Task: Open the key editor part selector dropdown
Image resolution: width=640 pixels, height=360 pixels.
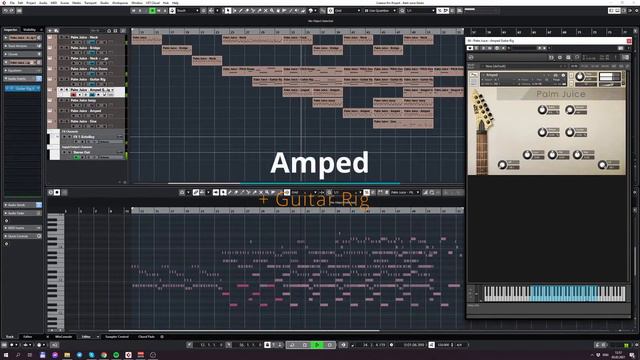Action: 405,192
